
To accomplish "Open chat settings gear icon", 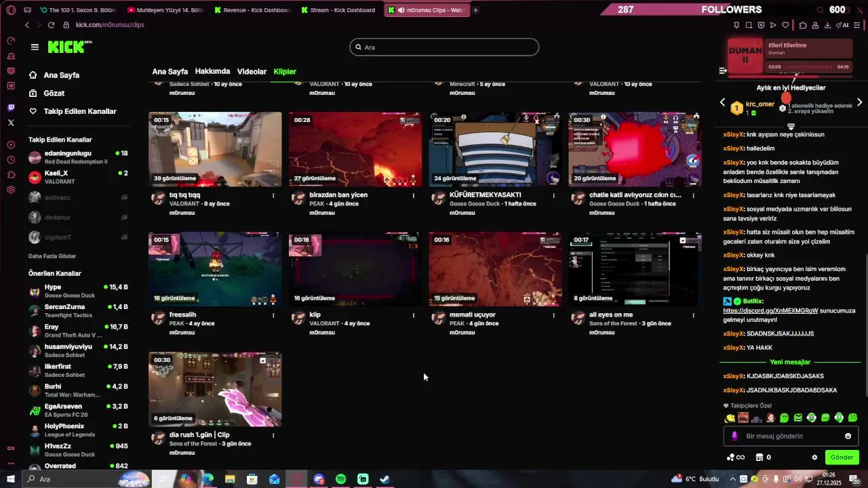I will [x=814, y=457].
